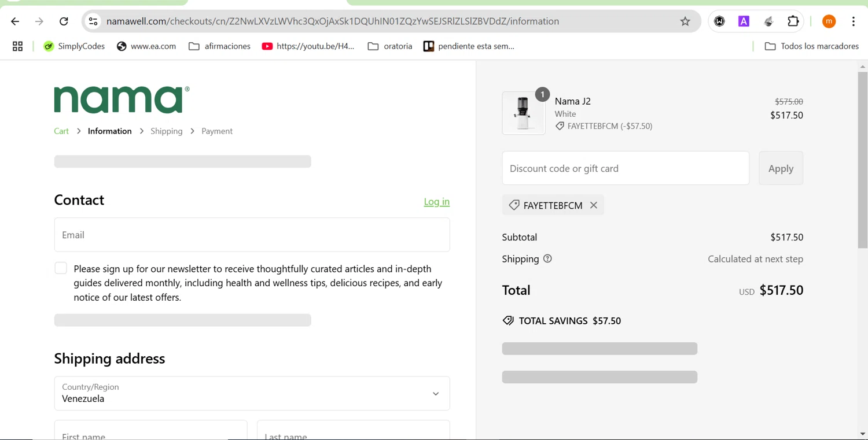Screen dimensions: 868x440
Task: Open the circular W extension icon
Action: pyautogui.click(x=719, y=21)
